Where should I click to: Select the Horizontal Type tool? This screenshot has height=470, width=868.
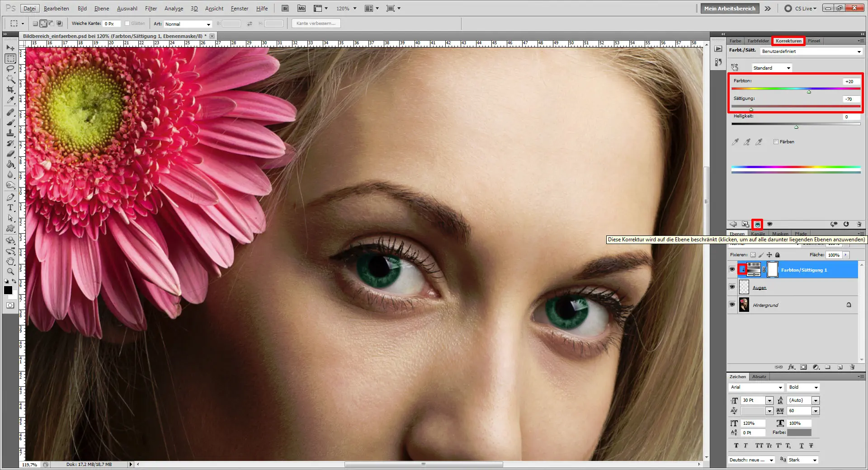10,208
